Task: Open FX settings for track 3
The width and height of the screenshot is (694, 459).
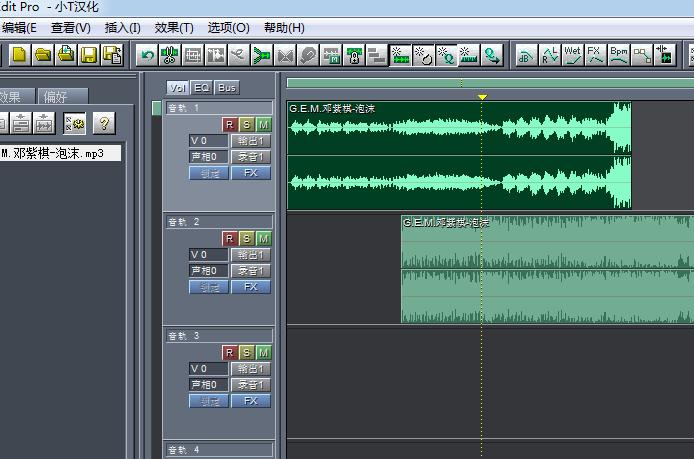Action: pyautogui.click(x=251, y=401)
